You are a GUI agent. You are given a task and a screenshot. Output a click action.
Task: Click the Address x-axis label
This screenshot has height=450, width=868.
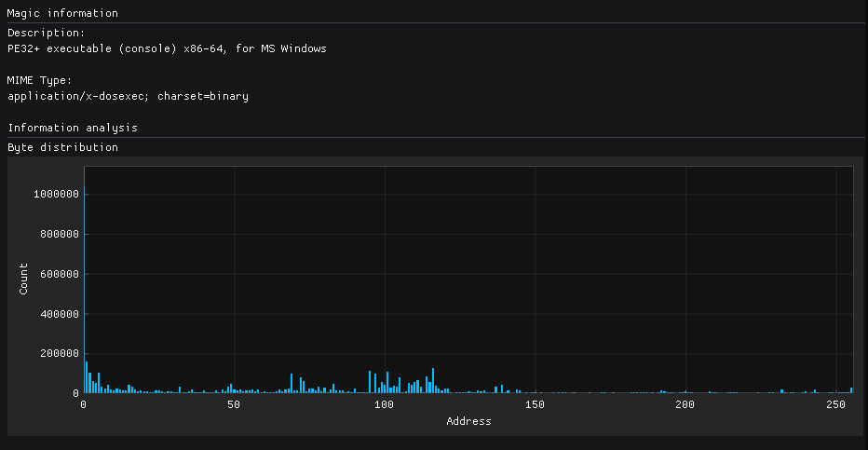point(468,421)
